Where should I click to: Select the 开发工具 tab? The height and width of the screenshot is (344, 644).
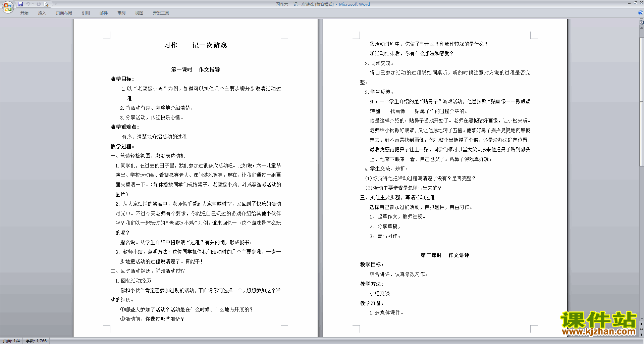161,13
